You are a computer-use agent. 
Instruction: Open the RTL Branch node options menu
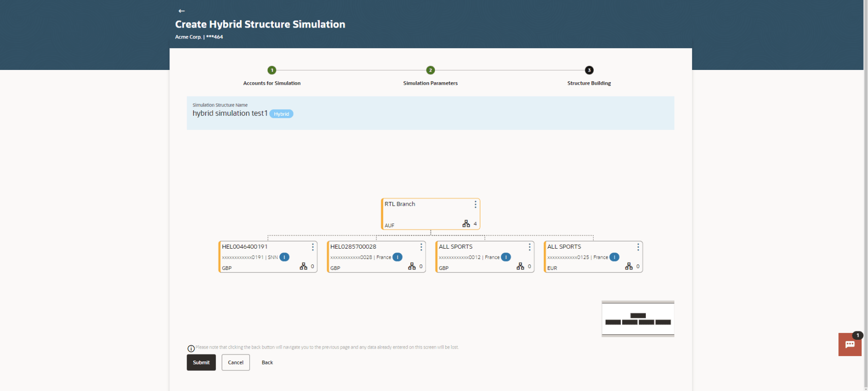click(475, 204)
